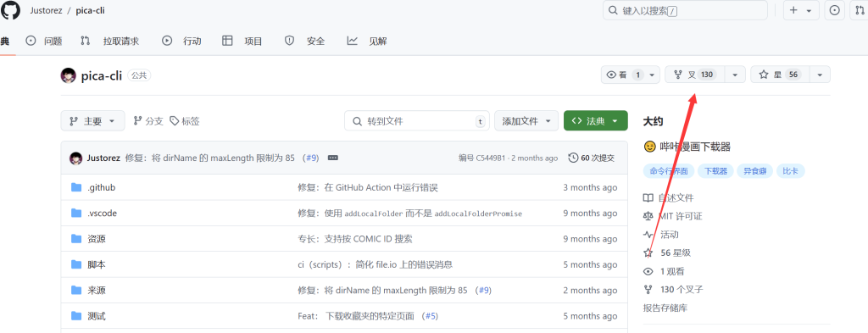Open the 脚本 folder
Viewport: 868px width, 333px height.
coord(97,264)
